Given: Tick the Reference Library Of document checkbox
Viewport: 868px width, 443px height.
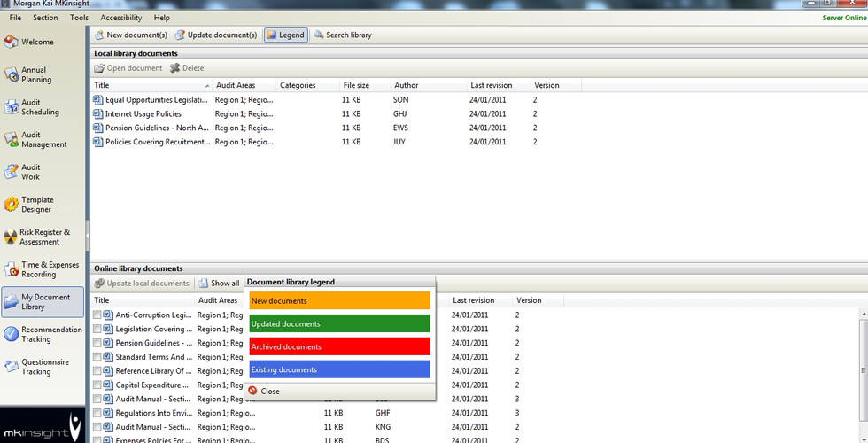Looking at the screenshot, I should tap(97, 371).
